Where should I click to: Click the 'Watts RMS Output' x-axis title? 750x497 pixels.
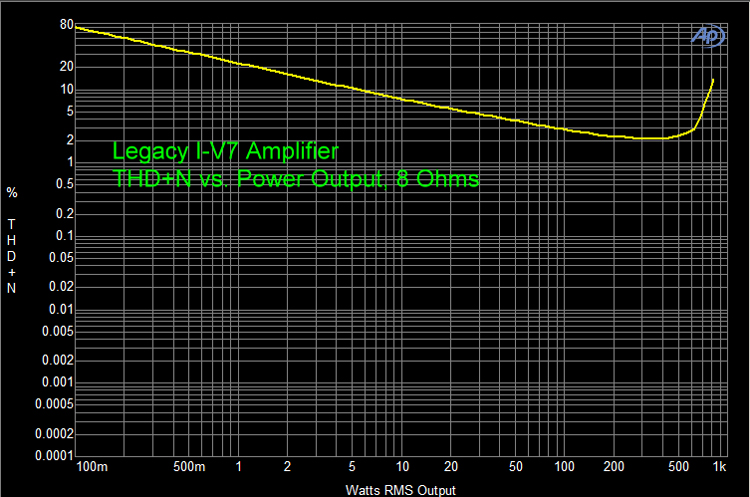(x=400, y=490)
